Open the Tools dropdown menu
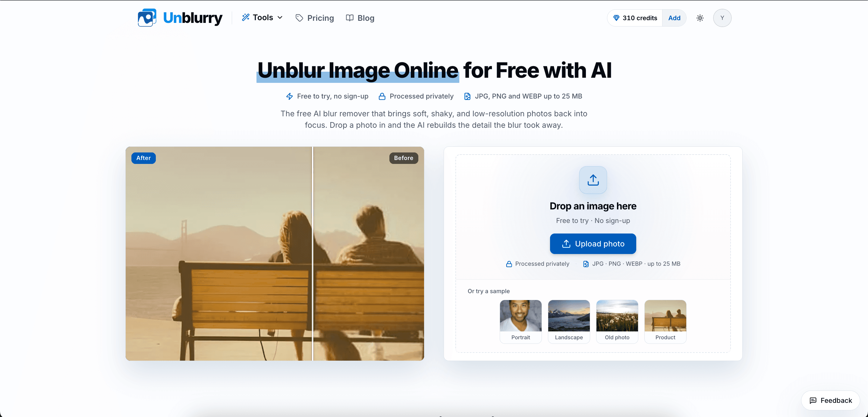868x417 pixels. [262, 17]
